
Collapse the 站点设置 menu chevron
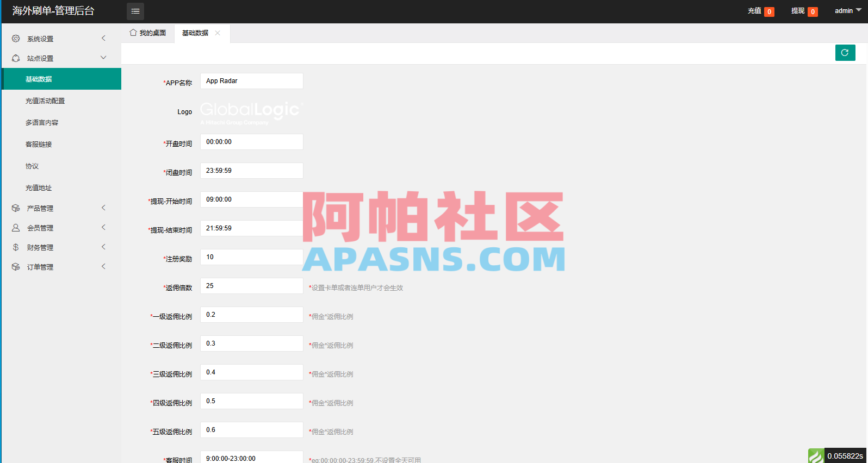click(x=103, y=58)
